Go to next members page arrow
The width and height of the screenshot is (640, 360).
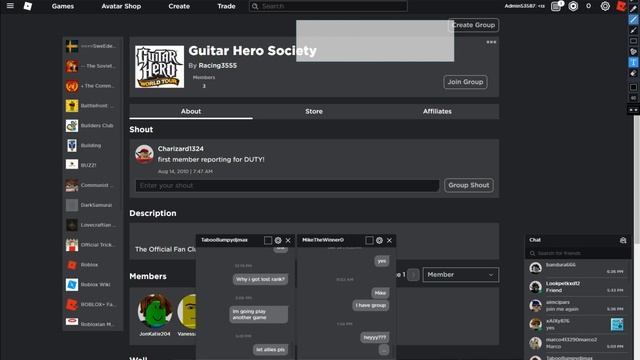(413, 275)
